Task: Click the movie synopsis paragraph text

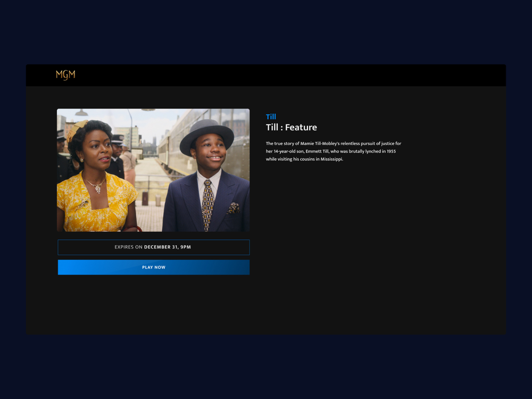Action: coord(334,151)
